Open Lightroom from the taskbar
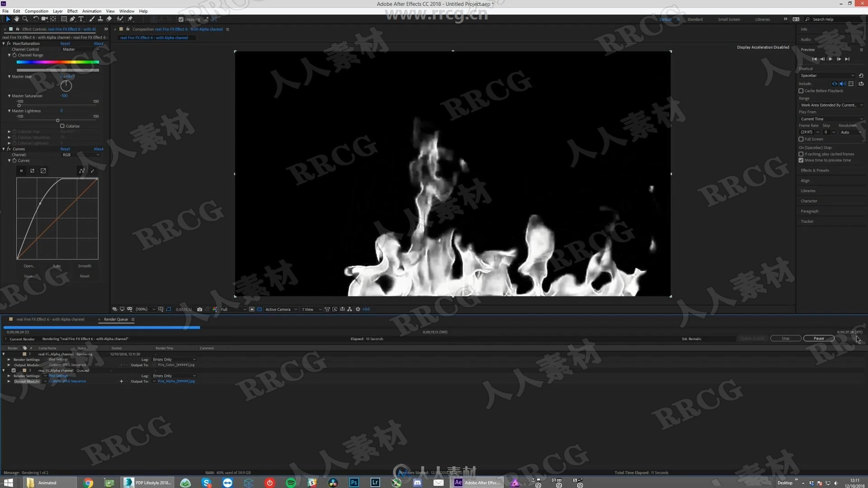 375,483
